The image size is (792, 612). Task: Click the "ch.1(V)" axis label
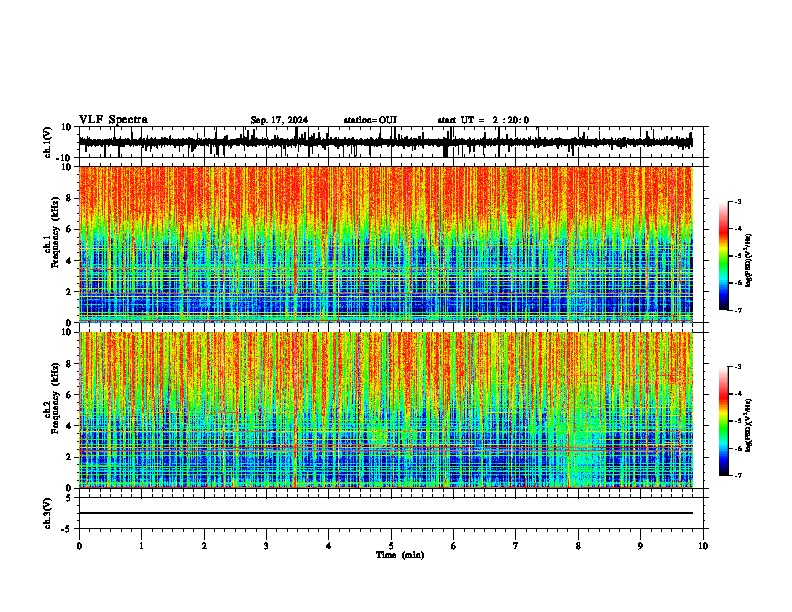(x=48, y=142)
